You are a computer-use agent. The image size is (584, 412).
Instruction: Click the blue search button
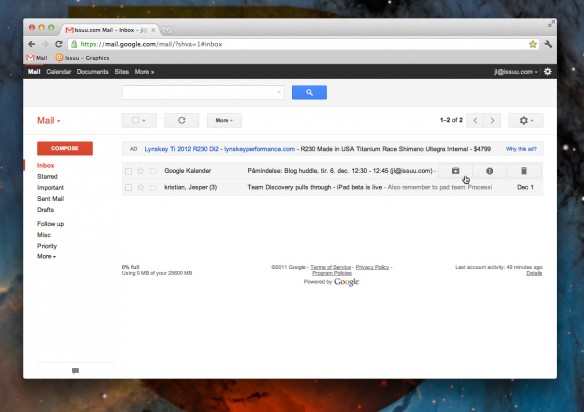click(309, 92)
